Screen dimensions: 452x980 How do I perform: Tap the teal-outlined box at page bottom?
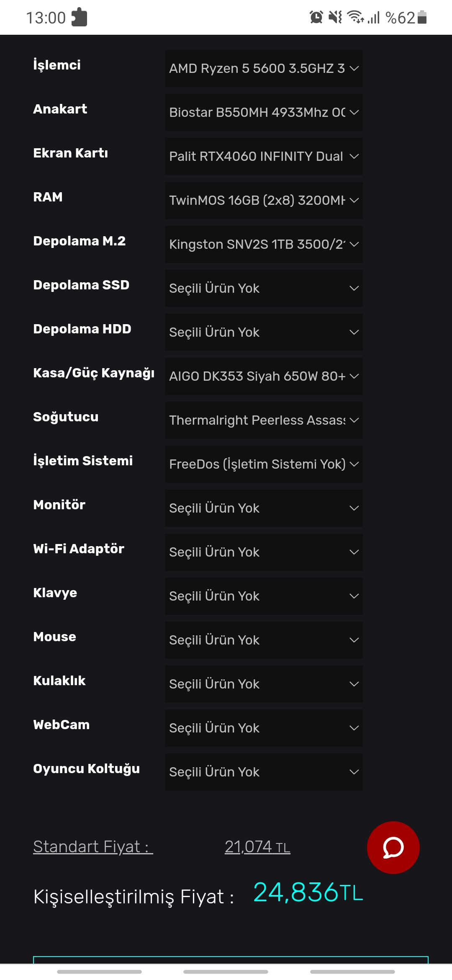231,960
